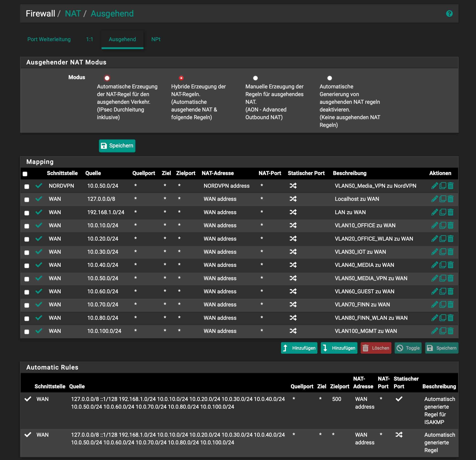Delete the VLAN50_Media_VPN zu NordVPN rule
Viewport: 476px width, 460px height.
[x=450, y=186]
